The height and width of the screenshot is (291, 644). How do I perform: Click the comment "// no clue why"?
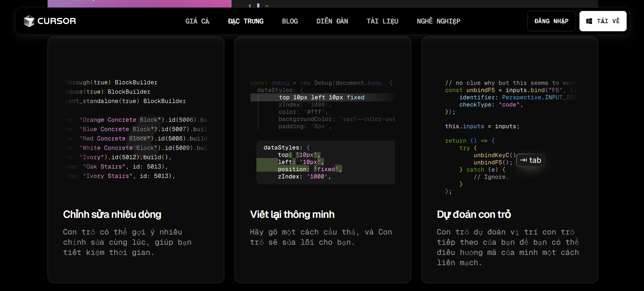click(511, 83)
